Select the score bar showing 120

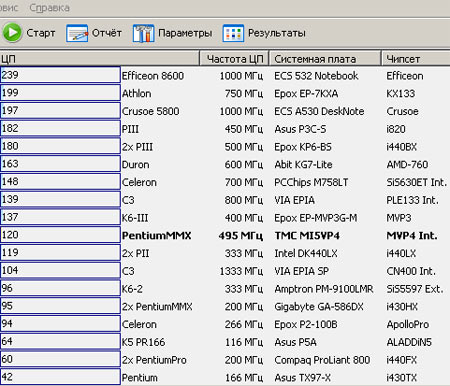click(60, 235)
